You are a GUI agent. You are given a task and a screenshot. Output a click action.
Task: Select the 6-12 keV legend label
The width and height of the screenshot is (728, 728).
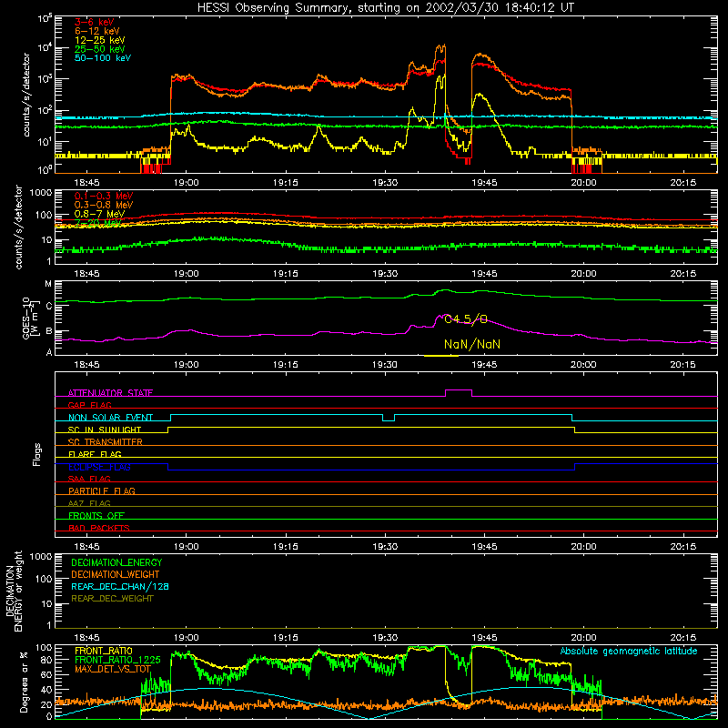click(x=96, y=31)
